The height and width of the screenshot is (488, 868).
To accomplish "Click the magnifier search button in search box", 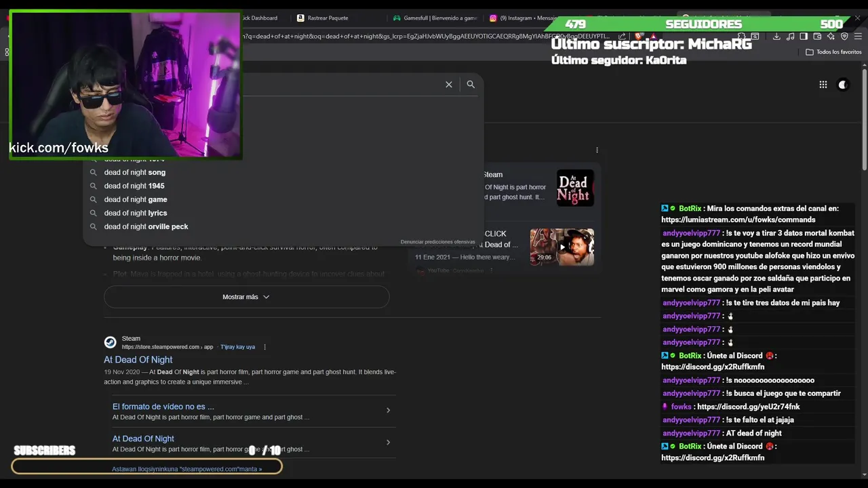I will pos(471,85).
